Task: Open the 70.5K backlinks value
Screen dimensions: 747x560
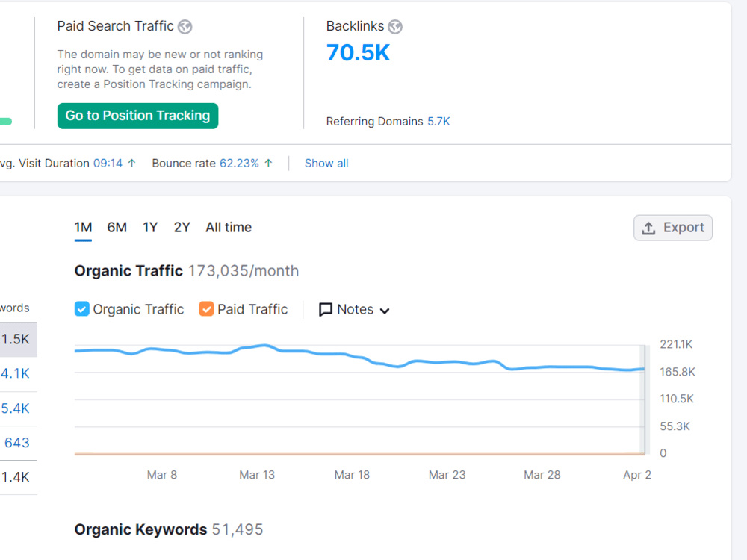Action: coord(359,52)
